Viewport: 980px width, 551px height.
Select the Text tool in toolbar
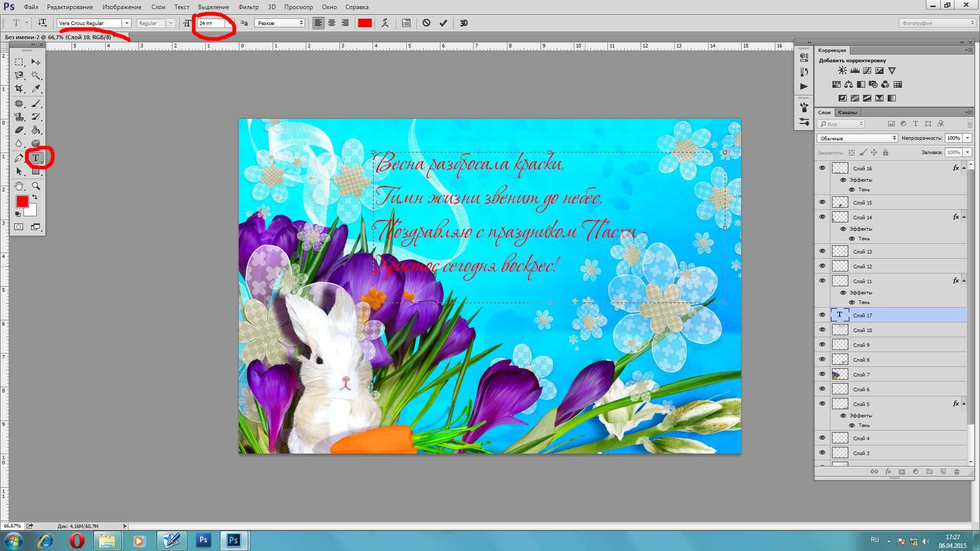(x=36, y=158)
